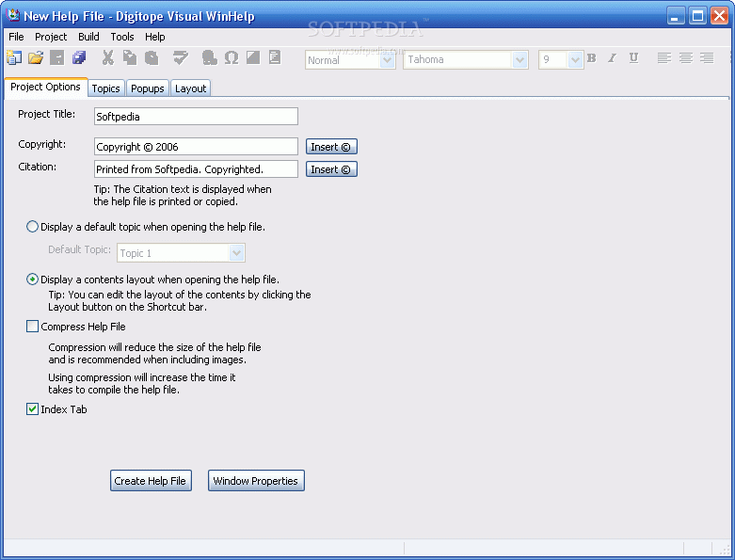Toggle Bold formatting
Image resolution: width=735 pixels, height=560 pixels.
coord(592,58)
